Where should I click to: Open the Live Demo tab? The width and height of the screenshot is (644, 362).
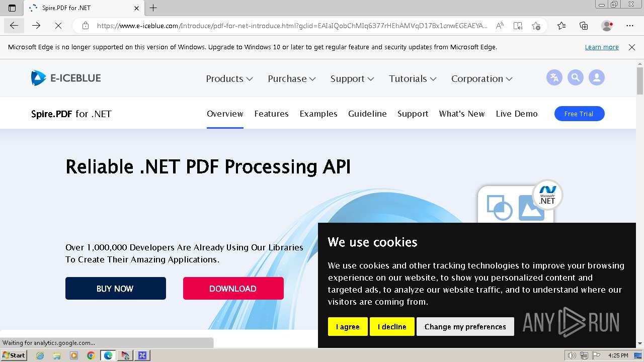517,114
